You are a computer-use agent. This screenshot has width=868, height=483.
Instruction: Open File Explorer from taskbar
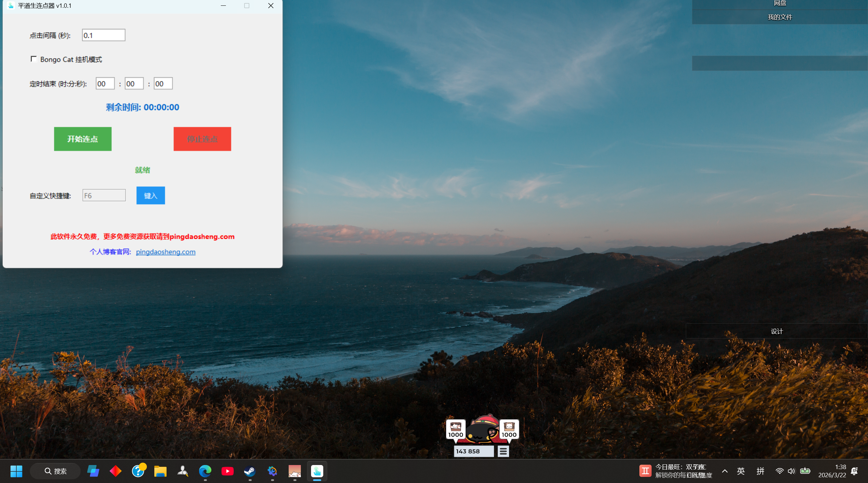[160, 471]
